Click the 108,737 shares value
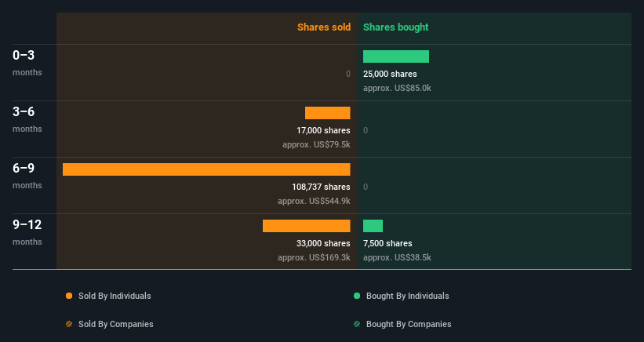The image size is (644, 342). point(321,187)
